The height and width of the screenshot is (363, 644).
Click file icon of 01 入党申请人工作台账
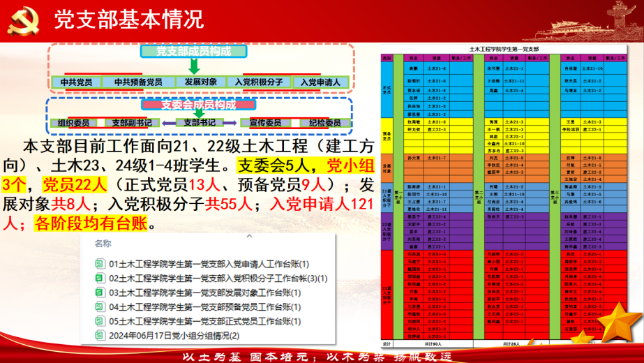(x=99, y=264)
